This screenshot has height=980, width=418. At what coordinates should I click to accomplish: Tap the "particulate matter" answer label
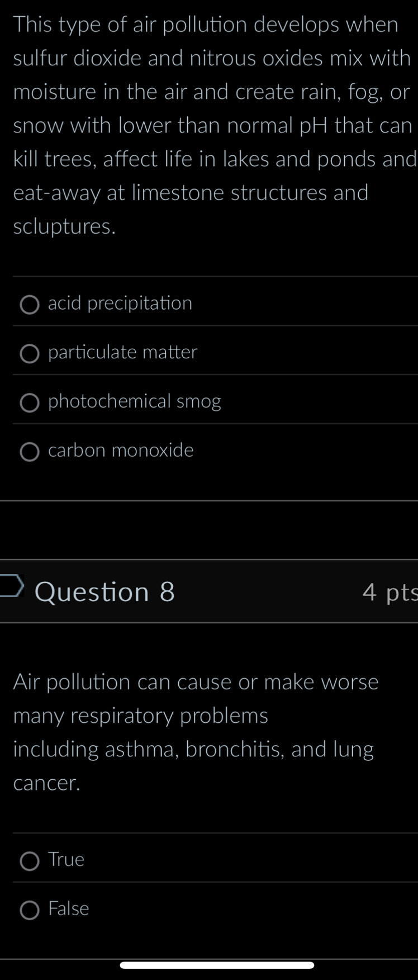(x=123, y=353)
